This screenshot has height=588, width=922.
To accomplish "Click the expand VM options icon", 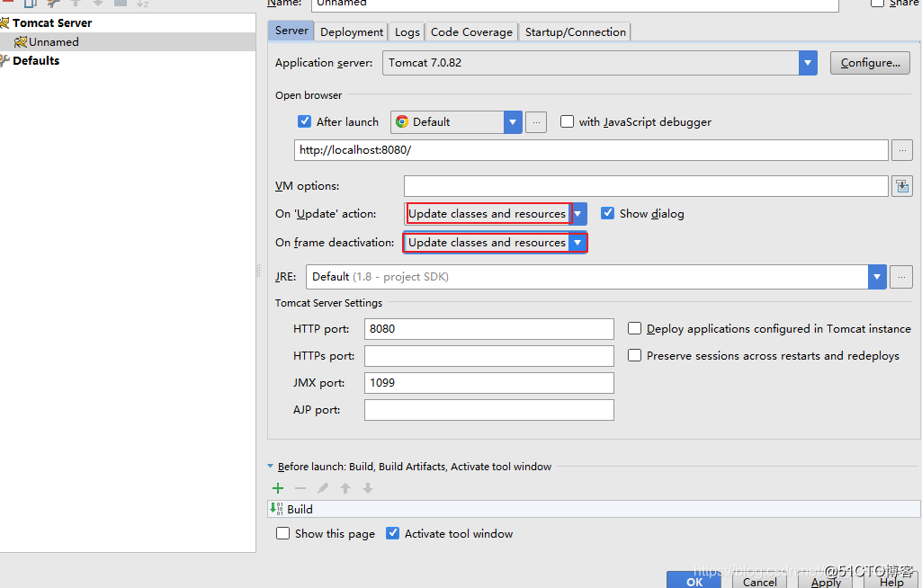I will point(902,186).
